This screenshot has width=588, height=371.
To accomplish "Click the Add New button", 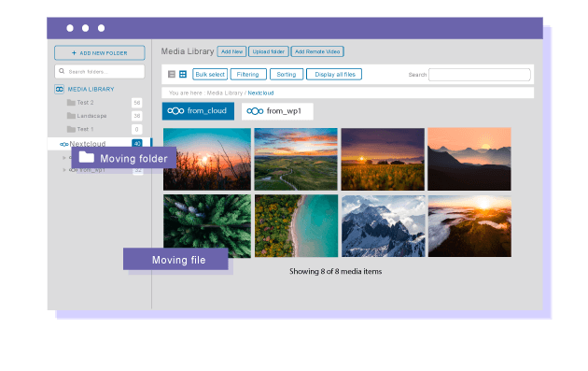I will click(x=231, y=51).
